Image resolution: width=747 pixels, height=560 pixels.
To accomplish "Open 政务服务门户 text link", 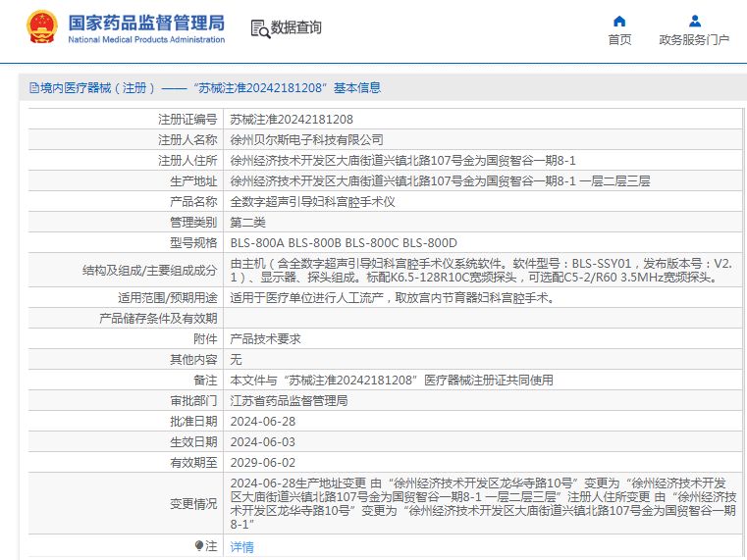I will [x=694, y=40].
